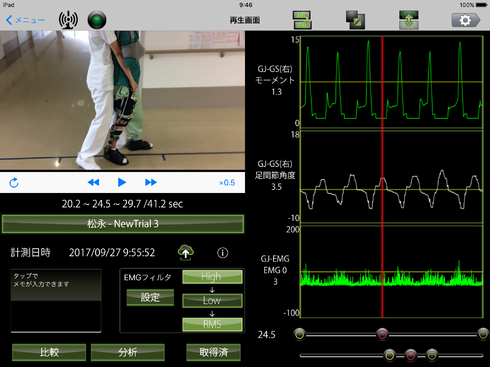Open the 分析 analysis button
This screenshot has width=490, height=367.
click(128, 352)
